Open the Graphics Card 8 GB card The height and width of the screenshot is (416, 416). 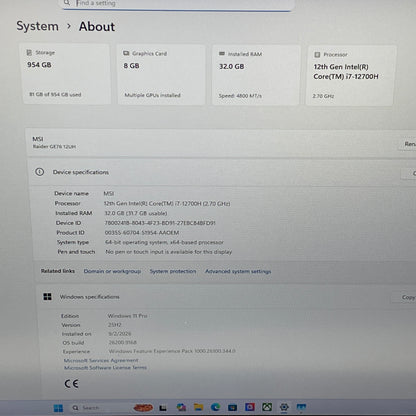[x=161, y=75]
